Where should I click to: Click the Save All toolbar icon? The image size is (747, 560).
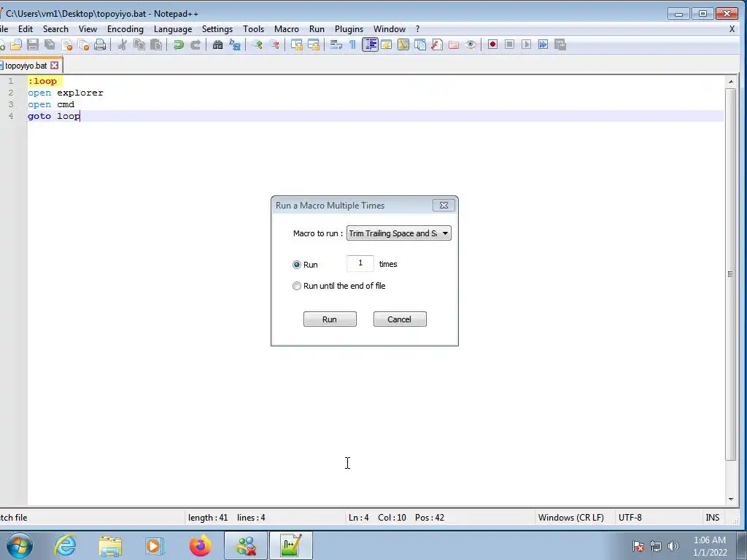50,44
